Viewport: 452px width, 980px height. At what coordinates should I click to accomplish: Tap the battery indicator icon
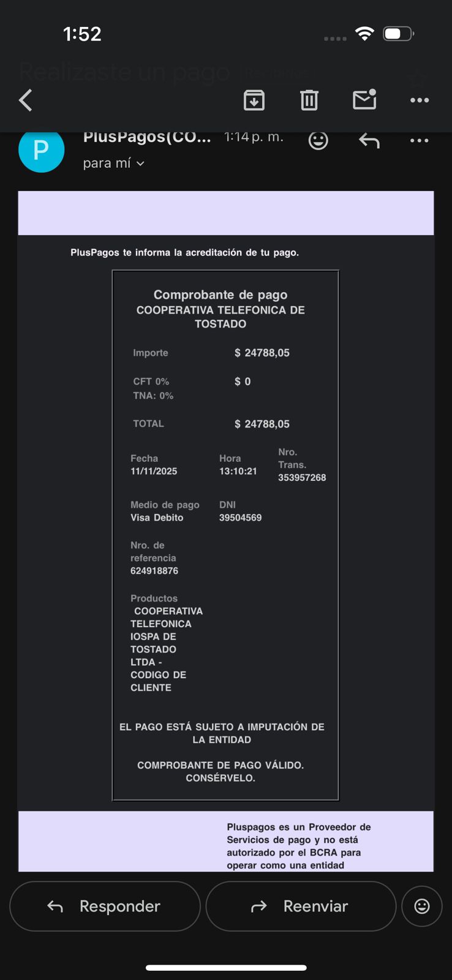[x=398, y=34]
